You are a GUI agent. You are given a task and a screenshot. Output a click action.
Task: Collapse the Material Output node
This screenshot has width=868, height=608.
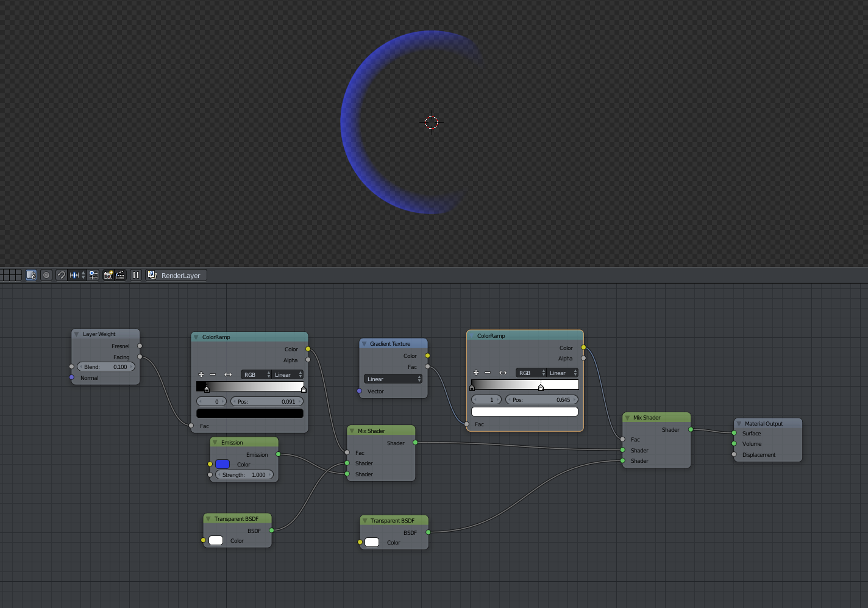click(x=739, y=423)
